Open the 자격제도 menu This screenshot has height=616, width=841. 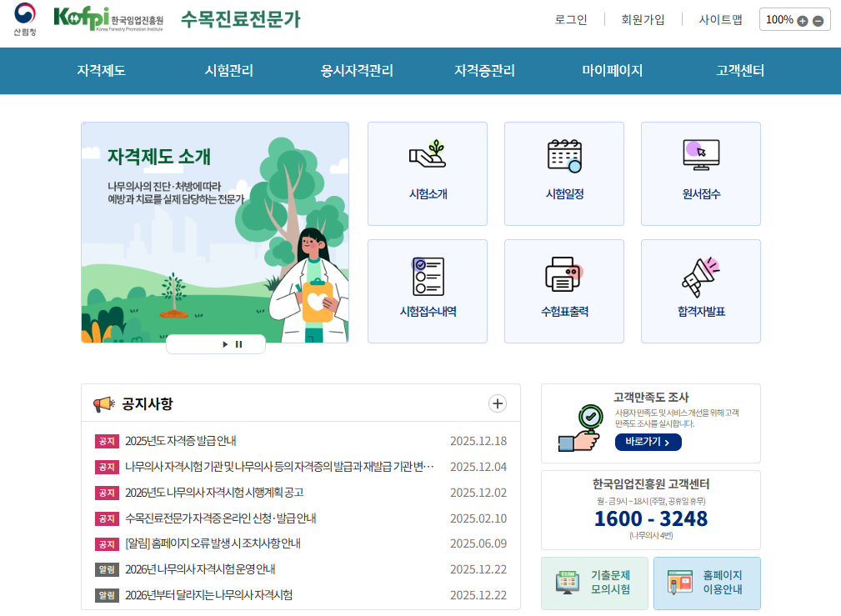click(x=101, y=71)
